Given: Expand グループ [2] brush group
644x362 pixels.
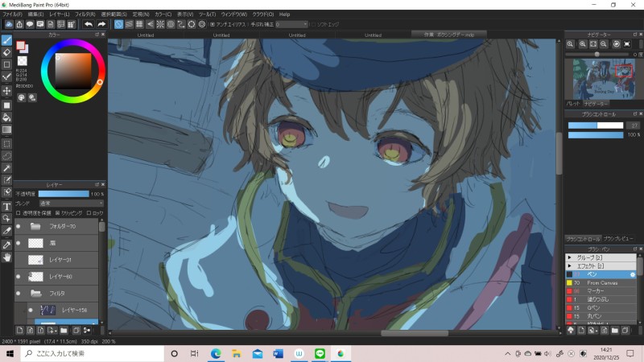Looking at the screenshot, I should pyautogui.click(x=570, y=257).
